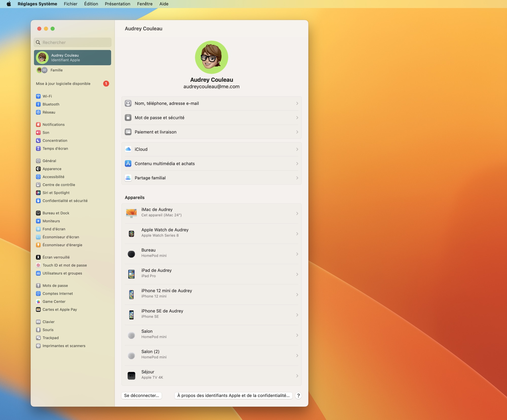The width and height of the screenshot is (507, 420).
Task: Click the Général gear icon
Action: click(x=38, y=161)
